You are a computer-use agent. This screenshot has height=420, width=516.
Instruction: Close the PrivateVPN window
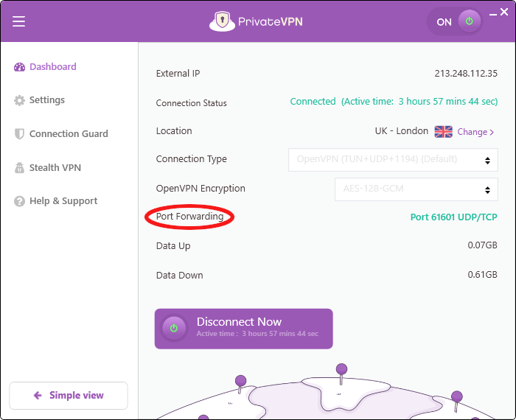pyautogui.click(x=504, y=13)
